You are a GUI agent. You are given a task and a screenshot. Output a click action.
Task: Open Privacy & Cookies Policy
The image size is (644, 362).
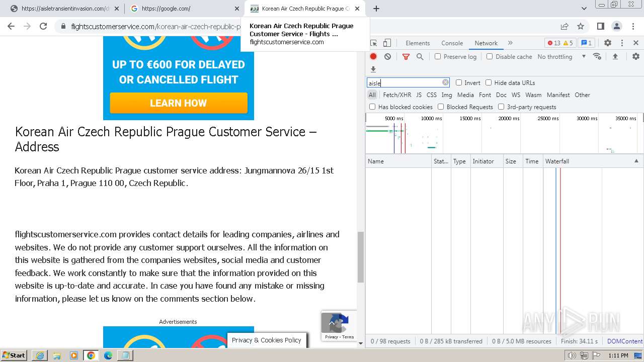pyautogui.click(x=266, y=340)
